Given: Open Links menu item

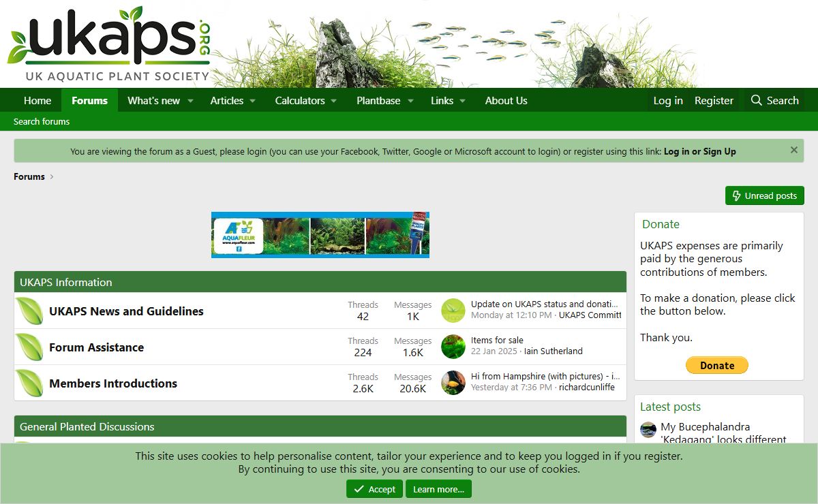Looking at the screenshot, I should (x=442, y=101).
